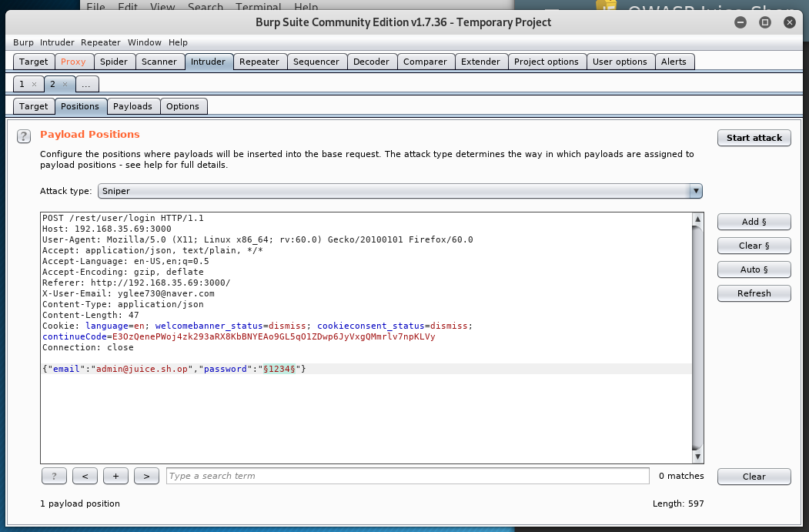Close Intruder attack tab 1
This screenshot has width=809, height=532.
point(34,84)
